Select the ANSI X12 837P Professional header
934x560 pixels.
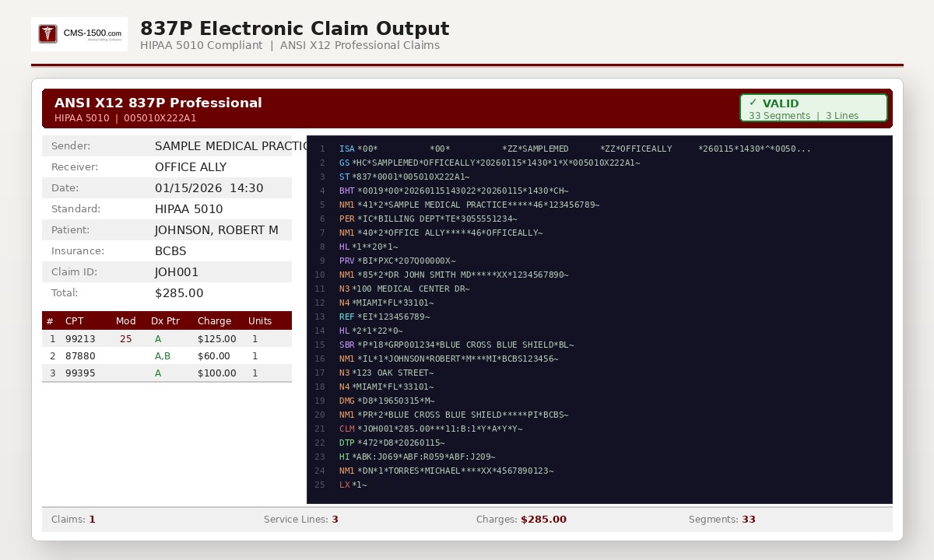click(158, 103)
